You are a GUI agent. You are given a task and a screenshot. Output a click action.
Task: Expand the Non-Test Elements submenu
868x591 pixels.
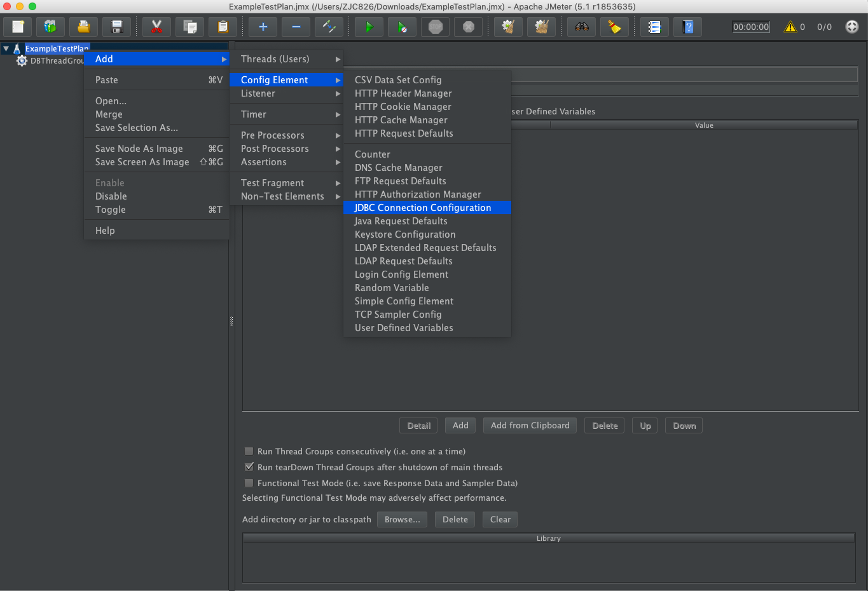pos(286,196)
